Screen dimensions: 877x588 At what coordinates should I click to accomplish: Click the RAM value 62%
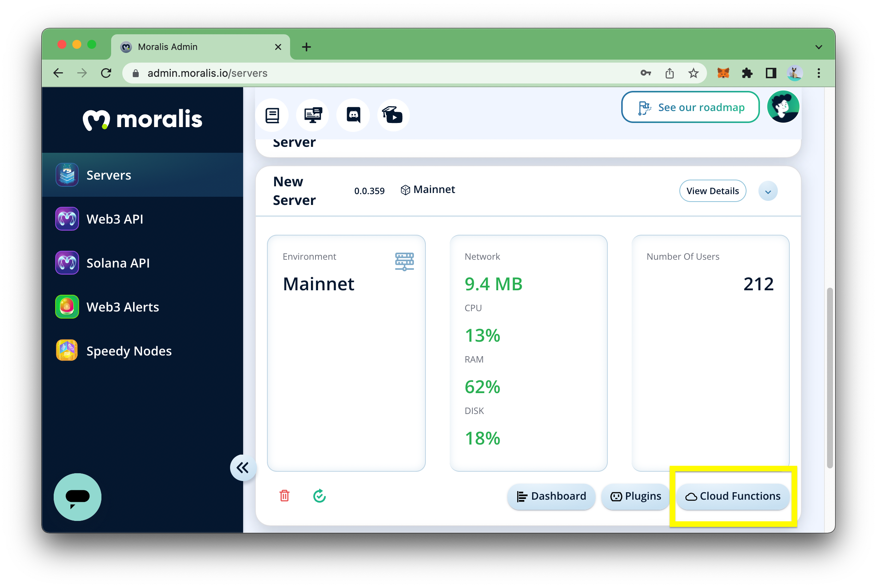click(x=482, y=387)
